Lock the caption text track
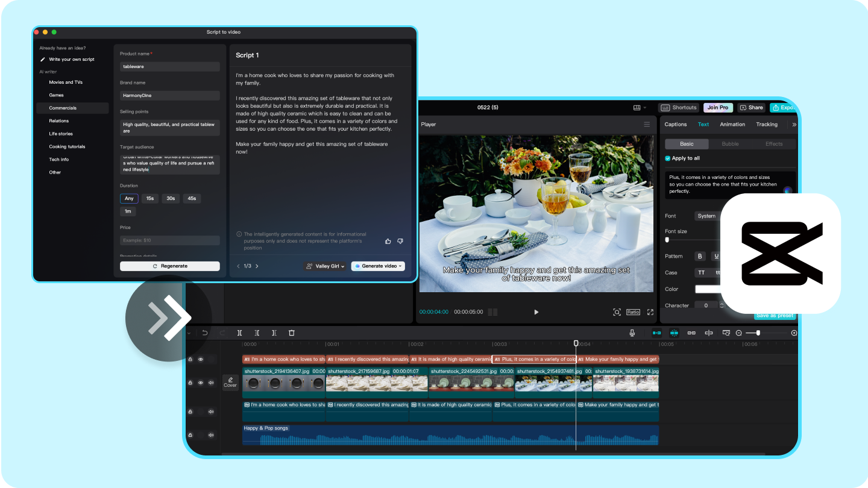Viewport: 868px width, 488px height. [190, 359]
